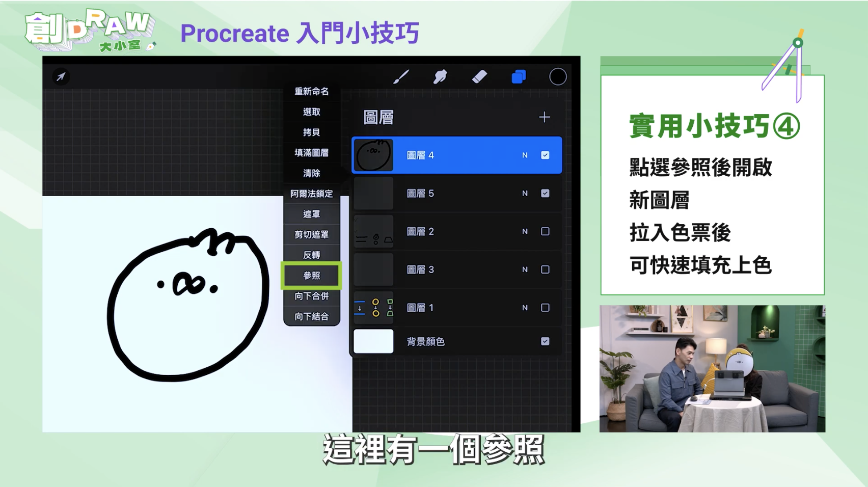Select the Brush tool
This screenshot has width=868, height=487.
tap(402, 76)
